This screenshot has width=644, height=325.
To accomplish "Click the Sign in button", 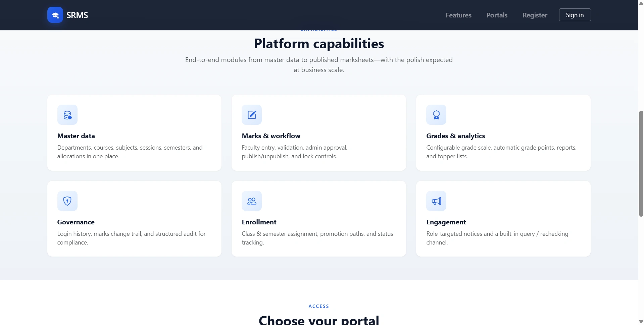I will coord(575,15).
